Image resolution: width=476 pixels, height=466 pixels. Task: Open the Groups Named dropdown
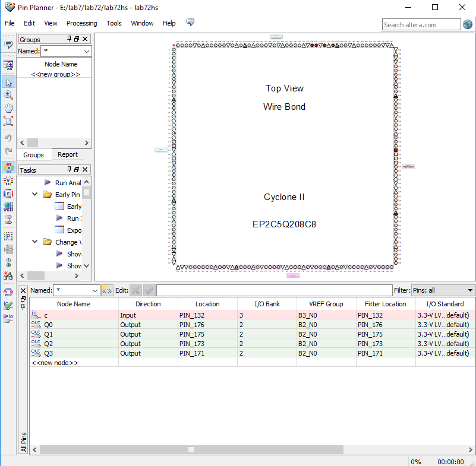(x=87, y=51)
